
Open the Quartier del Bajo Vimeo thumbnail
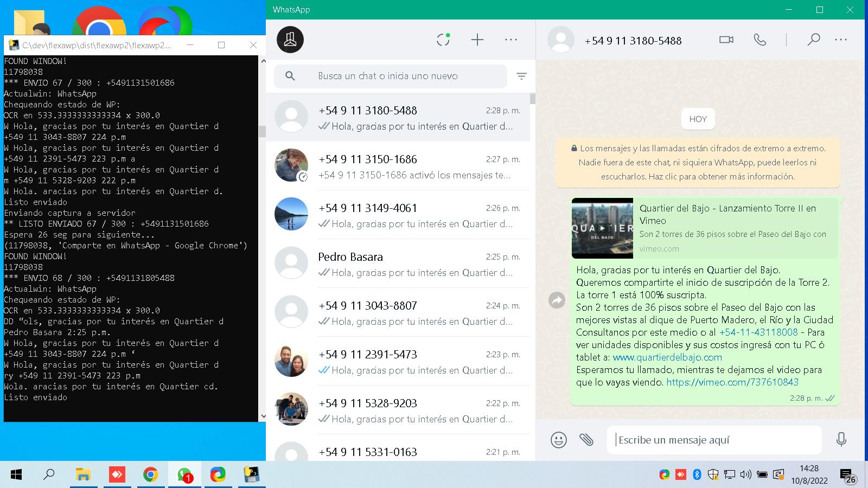602,228
